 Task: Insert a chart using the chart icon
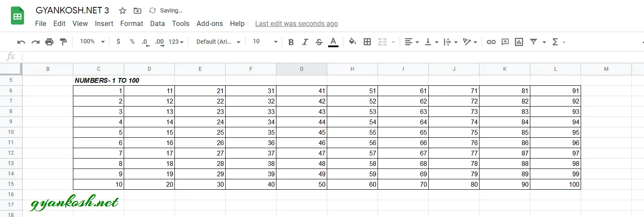tap(519, 42)
